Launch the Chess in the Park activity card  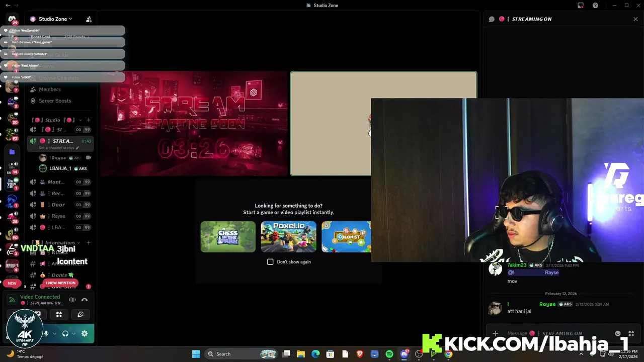click(228, 237)
